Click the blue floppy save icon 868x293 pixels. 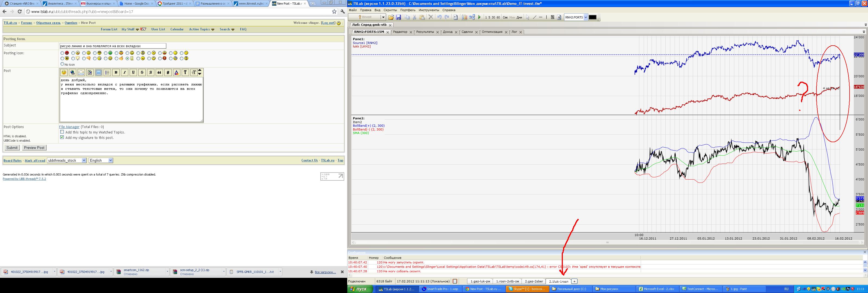(398, 17)
